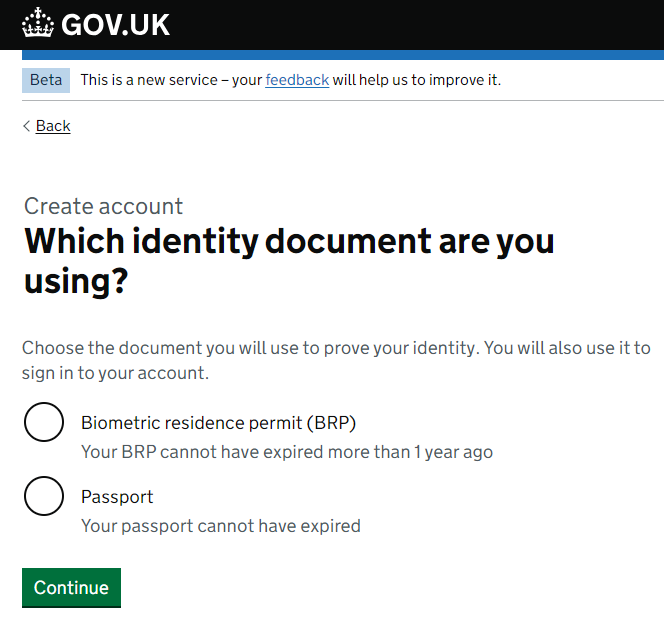
Task: Click 'This is a new service' banner text
Action: coord(149,80)
